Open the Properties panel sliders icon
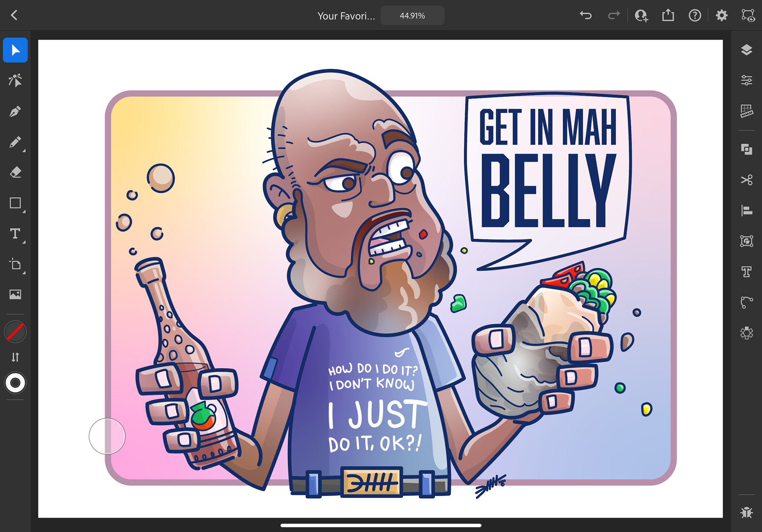 tap(747, 81)
